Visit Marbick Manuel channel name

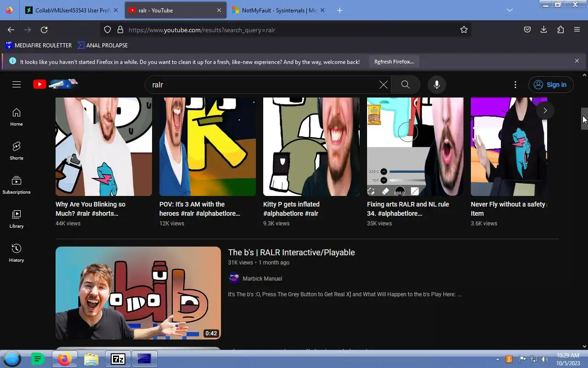tap(262, 278)
